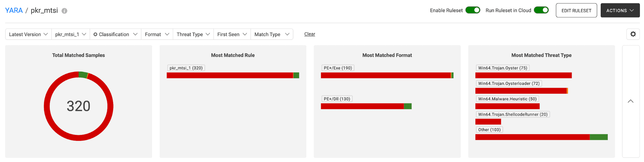Toggle the Run Ruleset in Cloud switch

pos(541,10)
